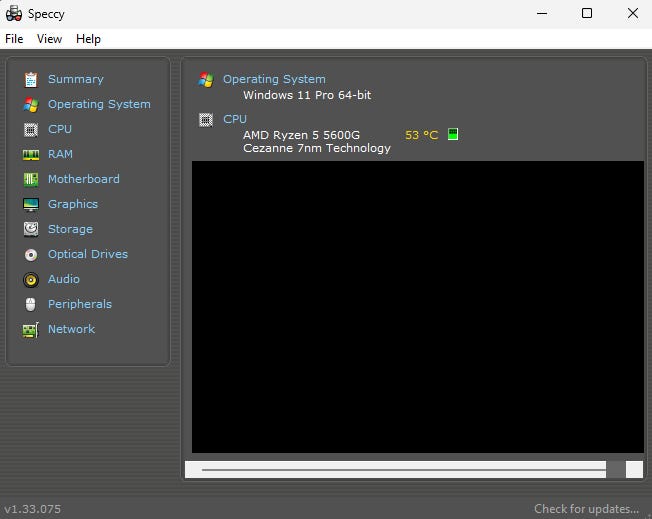Click the Audio speaker icon
This screenshot has width=652, height=519.
click(31, 280)
